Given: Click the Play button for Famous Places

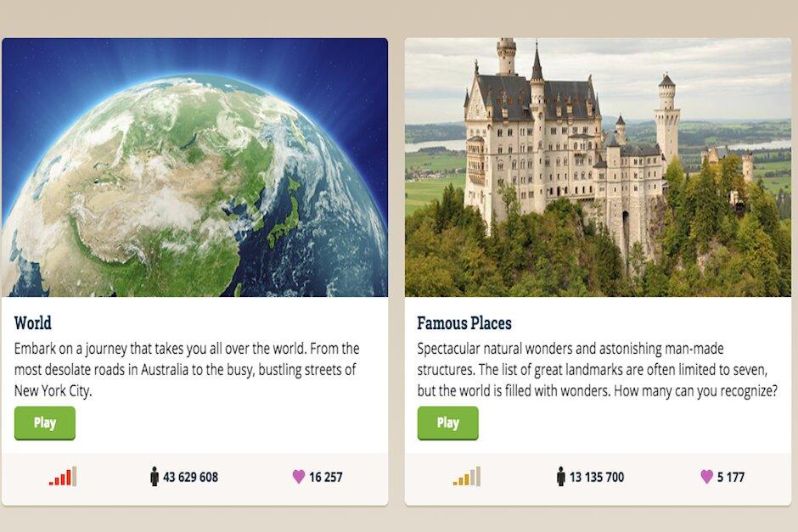Looking at the screenshot, I should pos(447,423).
